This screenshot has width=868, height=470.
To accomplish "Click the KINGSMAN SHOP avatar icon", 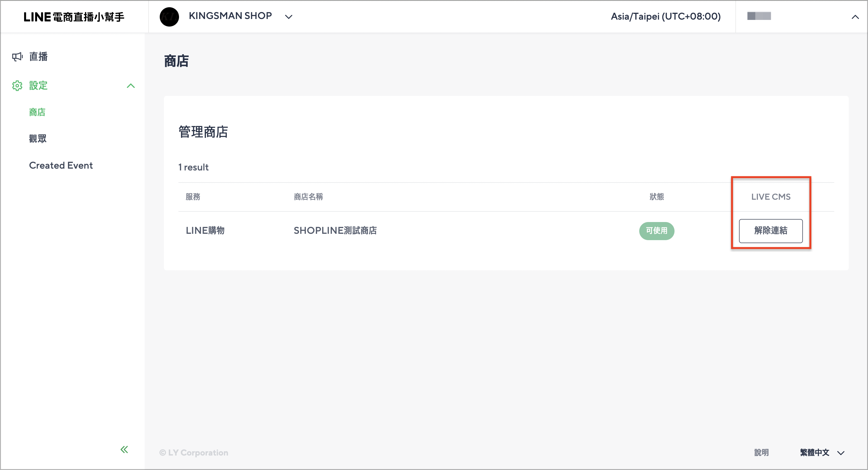I will [x=169, y=17].
